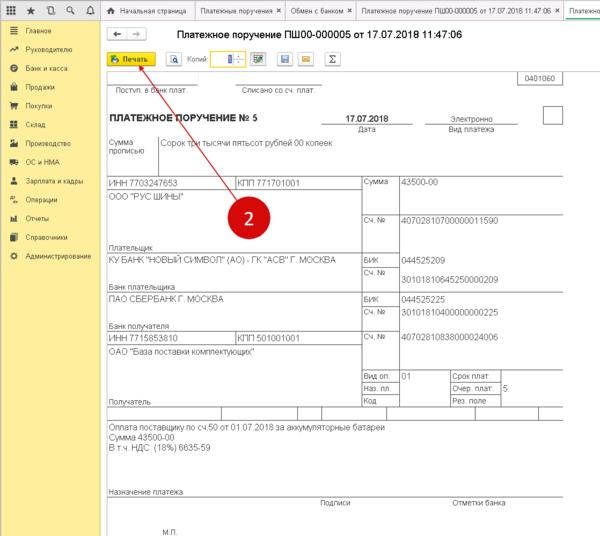
Task: Click the Банк и касса coin icon
Action: (x=14, y=68)
